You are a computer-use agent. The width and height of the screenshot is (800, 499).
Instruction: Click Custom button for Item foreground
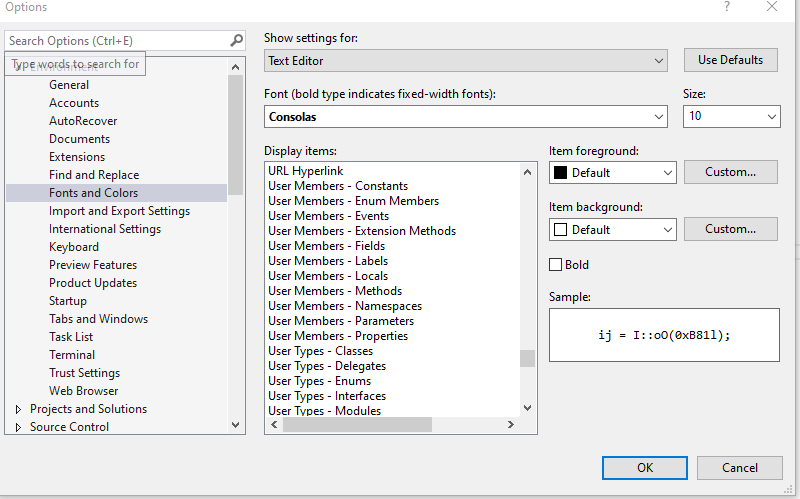731,172
